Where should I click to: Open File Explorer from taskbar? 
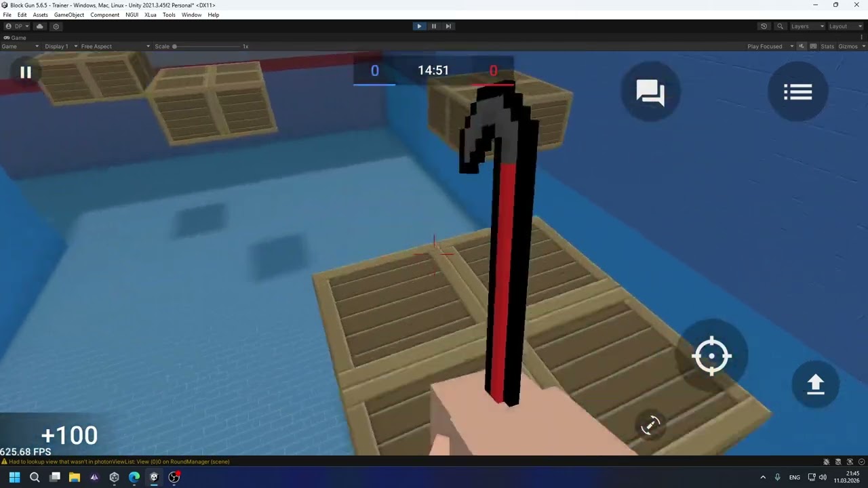click(75, 477)
